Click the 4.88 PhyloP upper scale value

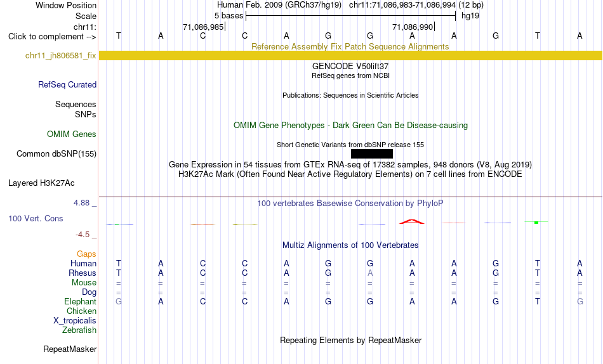click(x=81, y=202)
